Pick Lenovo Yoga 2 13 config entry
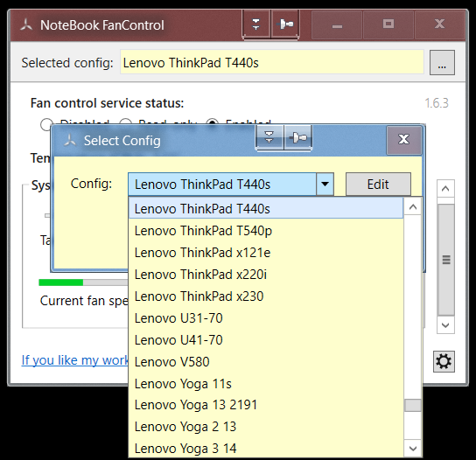The width and height of the screenshot is (476, 460). pyautogui.click(x=266, y=427)
